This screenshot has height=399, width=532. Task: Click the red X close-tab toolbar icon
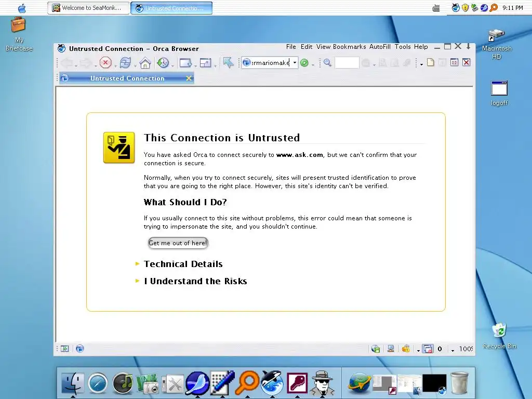point(467,62)
